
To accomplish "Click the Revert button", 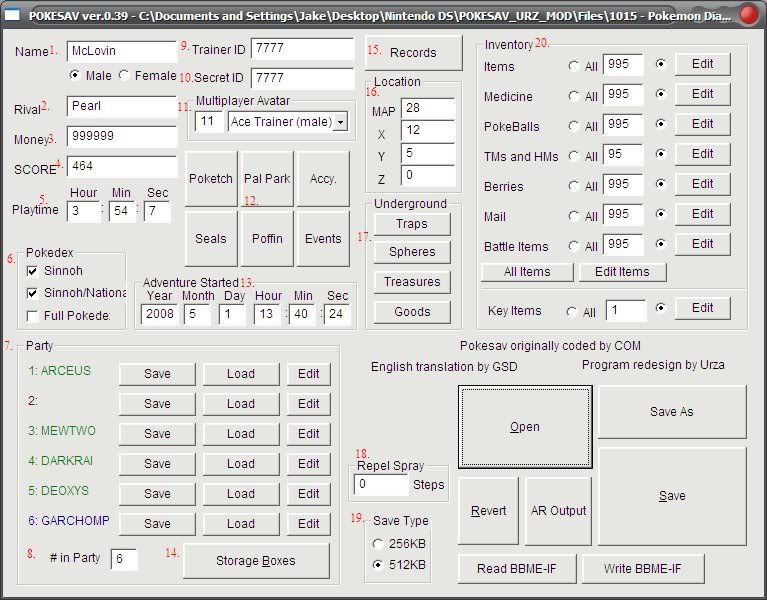I will pyautogui.click(x=488, y=511).
